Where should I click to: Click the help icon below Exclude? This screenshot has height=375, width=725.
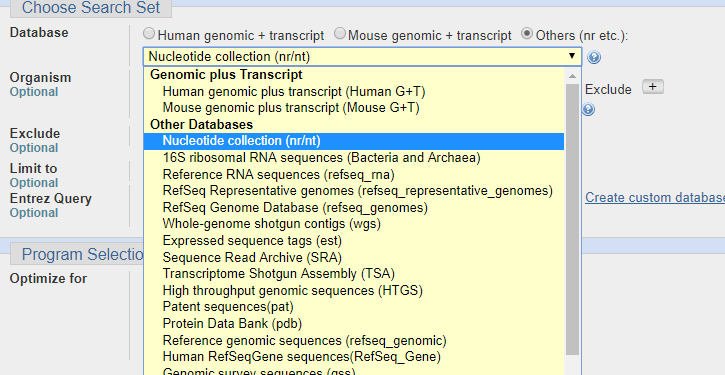[x=588, y=110]
